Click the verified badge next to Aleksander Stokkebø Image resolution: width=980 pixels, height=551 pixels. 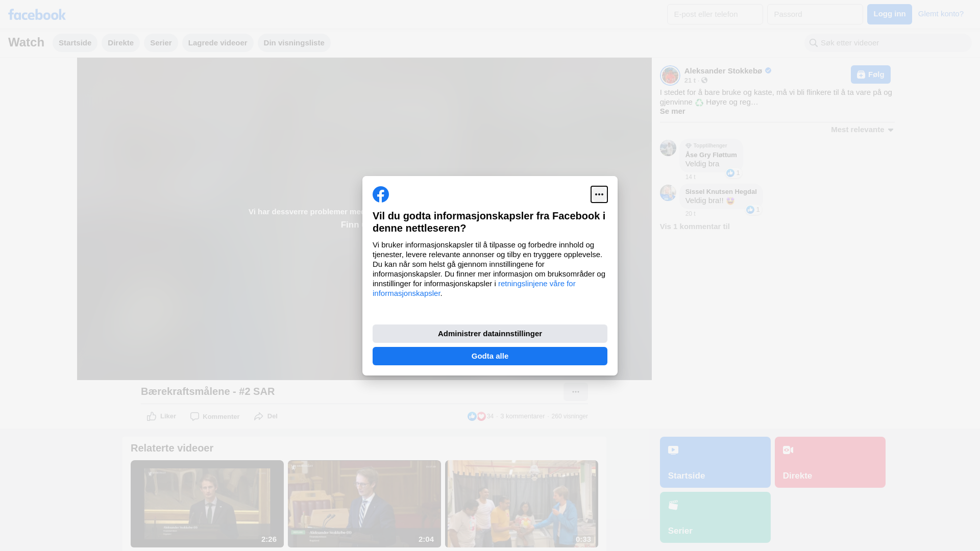pyautogui.click(x=768, y=70)
